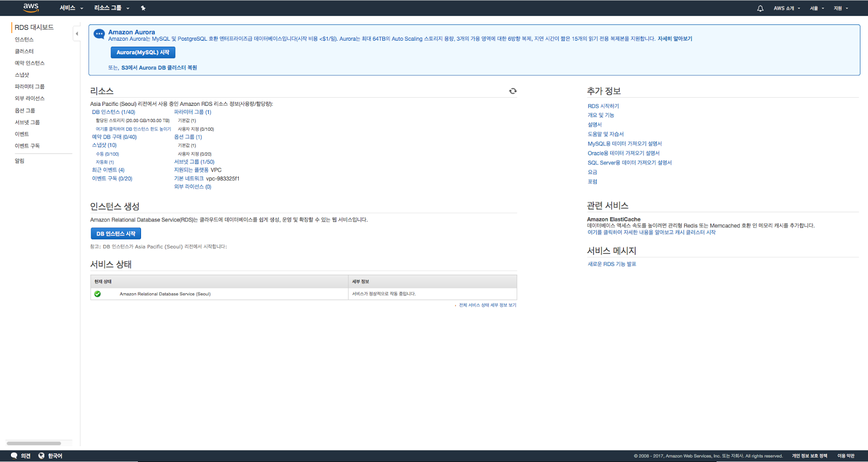Open 파라미터 그룹 in the sidebar

[x=29, y=87]
